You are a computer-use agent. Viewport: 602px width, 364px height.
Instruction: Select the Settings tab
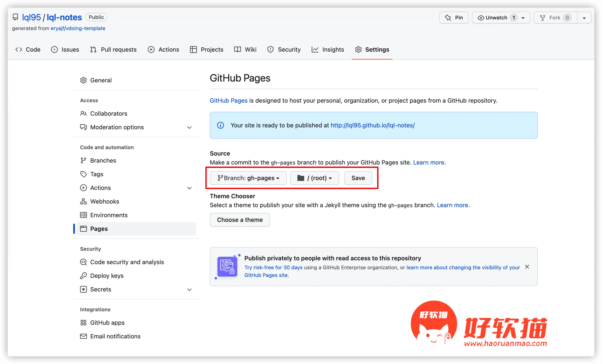click(x=372, y=50)
